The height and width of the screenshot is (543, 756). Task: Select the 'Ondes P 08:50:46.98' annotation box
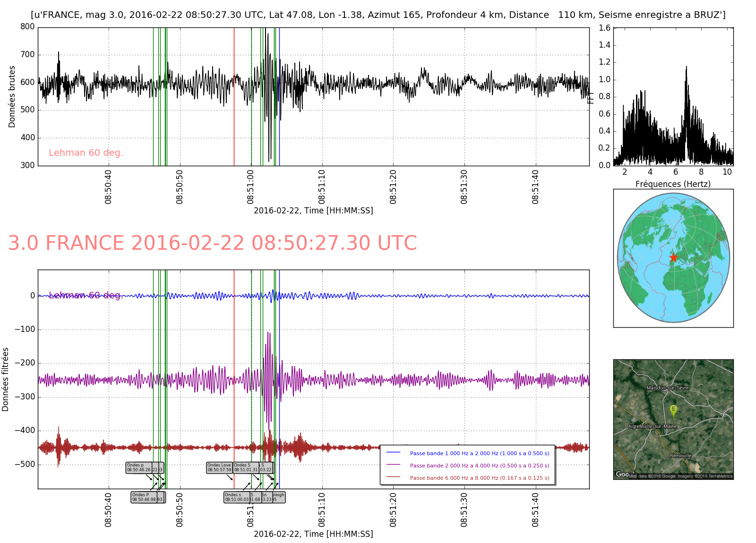[144, 497]
